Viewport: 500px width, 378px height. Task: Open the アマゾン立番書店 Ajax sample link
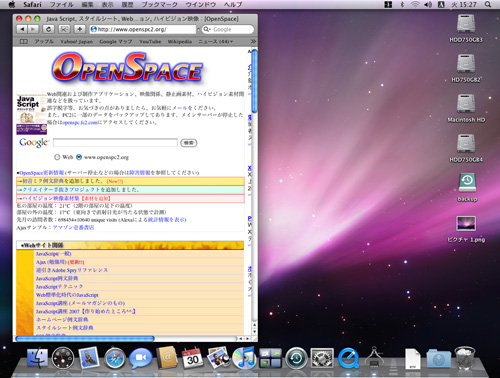pyautogui.click(x=73, y=228)
